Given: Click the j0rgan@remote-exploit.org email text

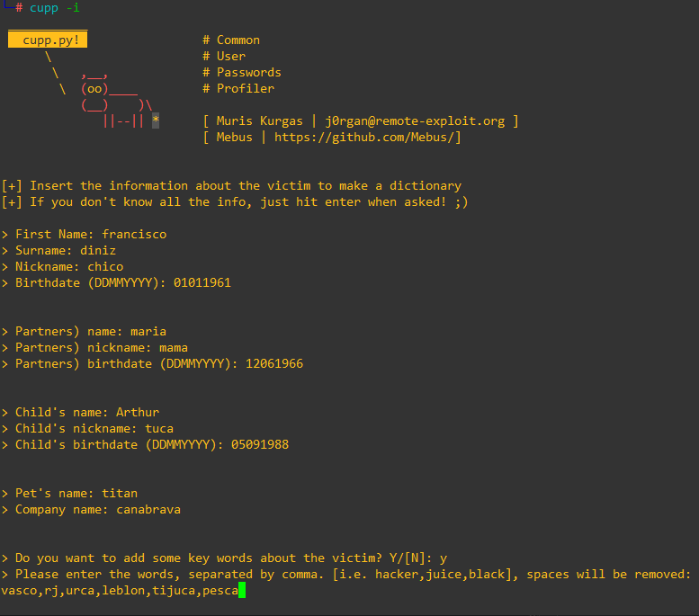Looking at the screenshot, I should 415,121.
